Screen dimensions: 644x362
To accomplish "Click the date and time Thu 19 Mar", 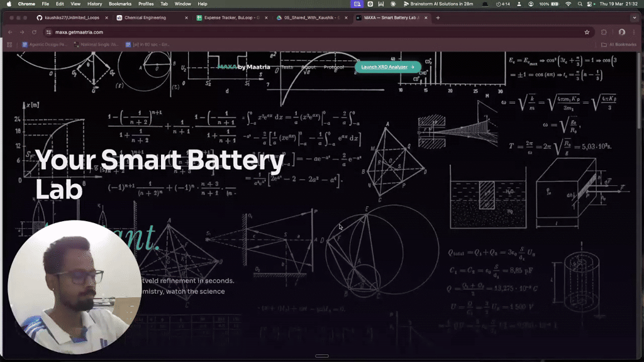I will coord(619,4).
